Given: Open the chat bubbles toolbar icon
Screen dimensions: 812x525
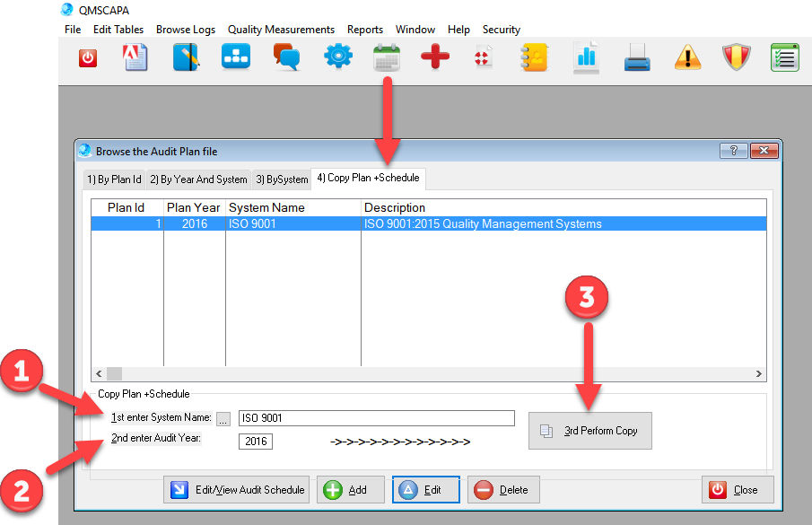Looking at the screenshot, I should pyautogui.click(x=286, y=58).
